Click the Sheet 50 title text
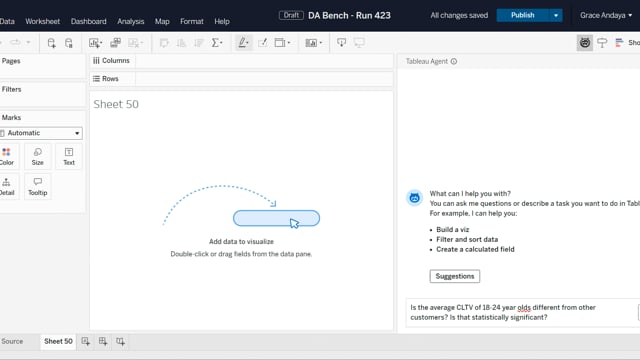 pyautogui.click(x=116, y=104)
